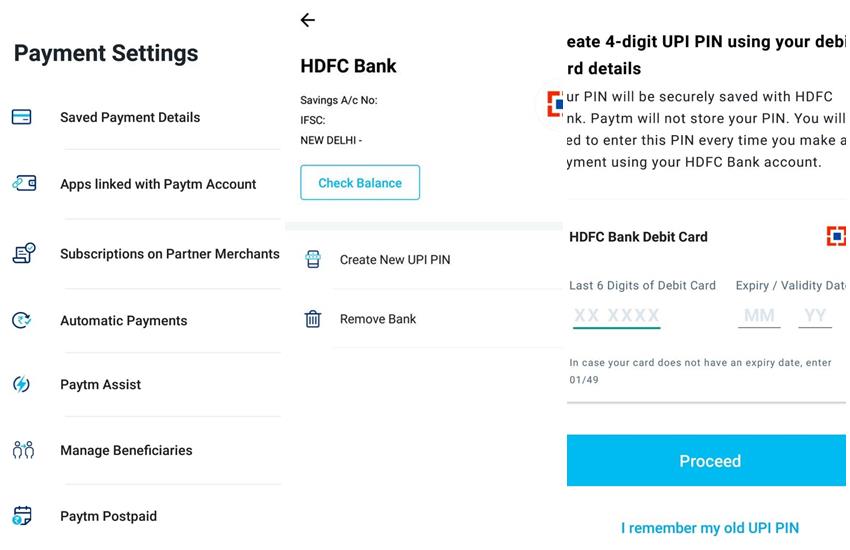Click the Paytm Postpaid calendar icon
Image resolution: width=850 pixels, height=550 pixels.
pyautogui.click(x=22, y=516)
